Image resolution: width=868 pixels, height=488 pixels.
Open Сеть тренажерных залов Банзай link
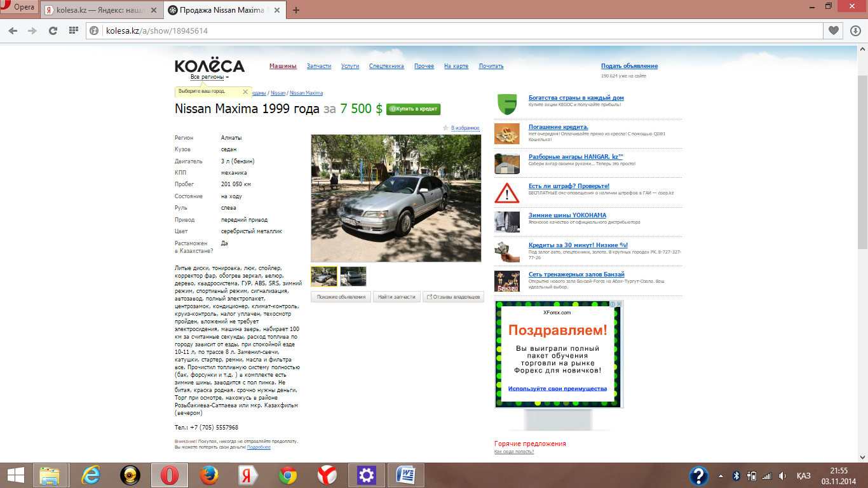click(576, 274)
